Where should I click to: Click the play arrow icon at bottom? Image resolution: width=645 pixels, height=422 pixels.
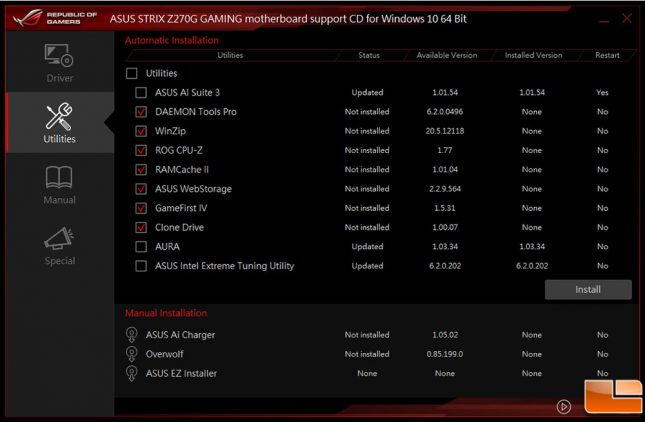click(x=564, y=407)
